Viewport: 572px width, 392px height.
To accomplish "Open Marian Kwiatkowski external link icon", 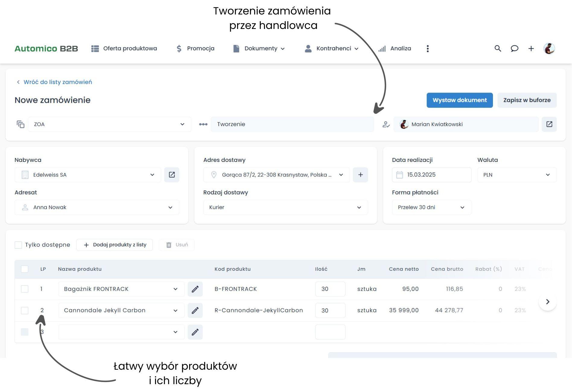I will (549, 124).
